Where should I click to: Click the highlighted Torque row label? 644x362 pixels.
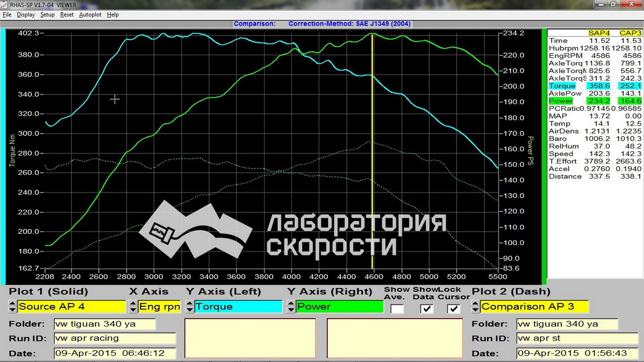coord(562,86)
